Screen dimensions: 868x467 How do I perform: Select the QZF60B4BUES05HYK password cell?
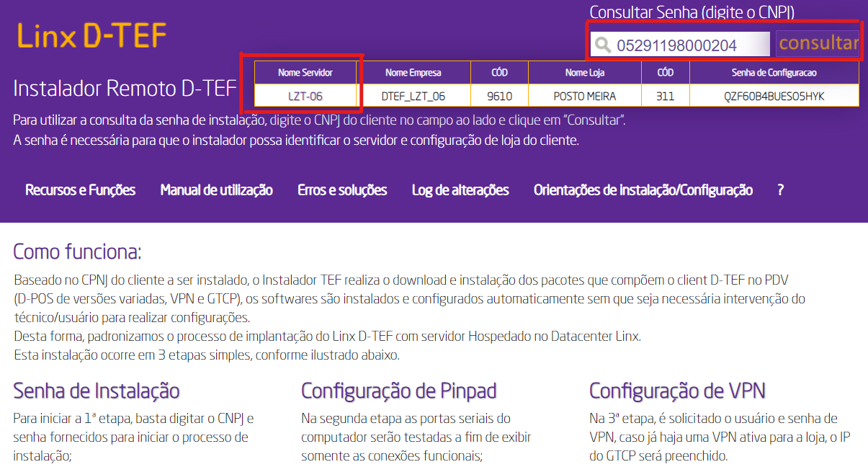click(x=774, y=96)
